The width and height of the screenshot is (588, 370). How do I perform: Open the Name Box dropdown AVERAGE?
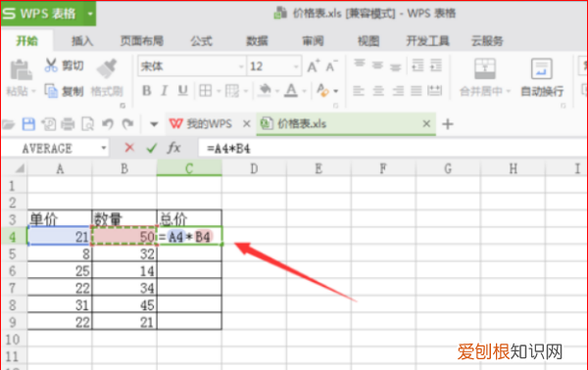(x=104, y=149)
